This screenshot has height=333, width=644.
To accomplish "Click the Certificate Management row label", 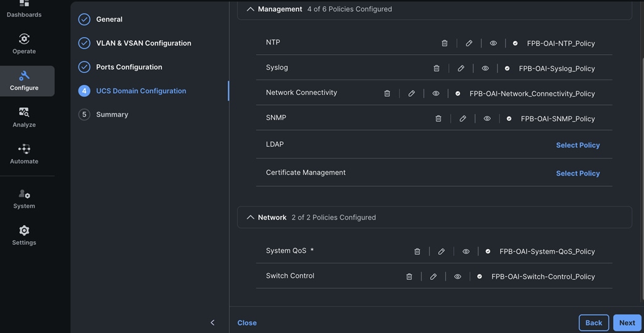I will click(306, 173).
